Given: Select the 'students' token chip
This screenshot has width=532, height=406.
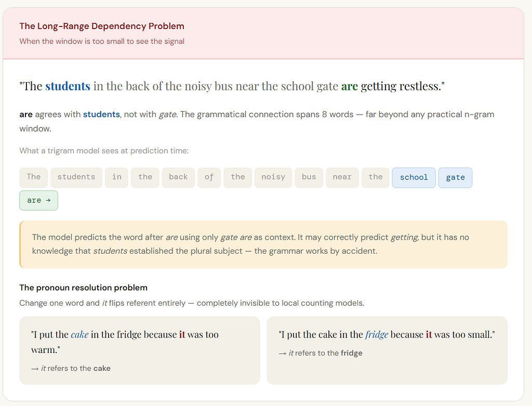Looking at the screenshot, I should tap(76, 177).
